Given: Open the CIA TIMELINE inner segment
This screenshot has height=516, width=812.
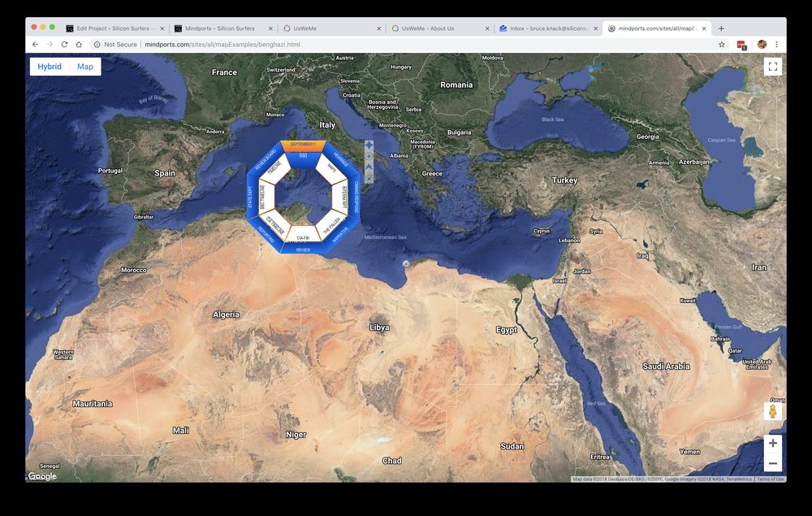Looking at the screenshot, I should 275,225.
